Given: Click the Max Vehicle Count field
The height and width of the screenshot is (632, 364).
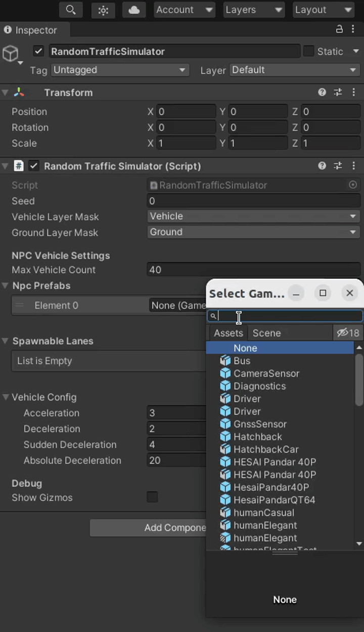Looking at the screenshot, I should pos(254,270).
